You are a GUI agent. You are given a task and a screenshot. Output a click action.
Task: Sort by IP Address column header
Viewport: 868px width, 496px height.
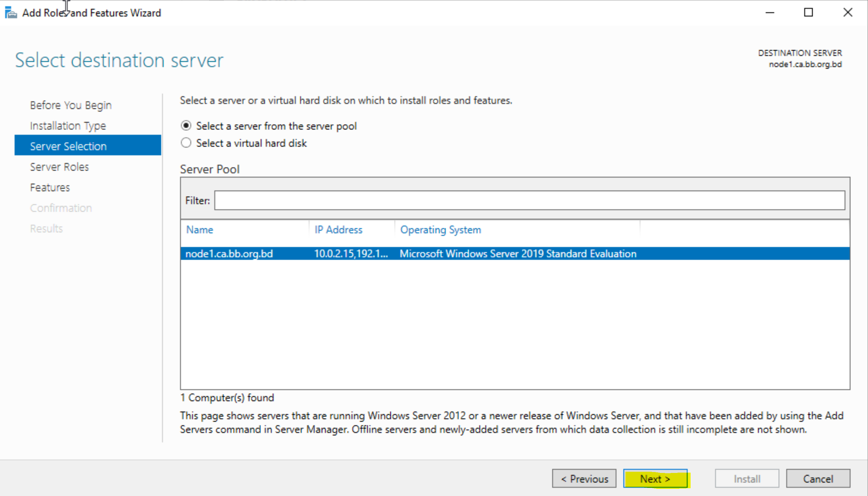point(338,230)
